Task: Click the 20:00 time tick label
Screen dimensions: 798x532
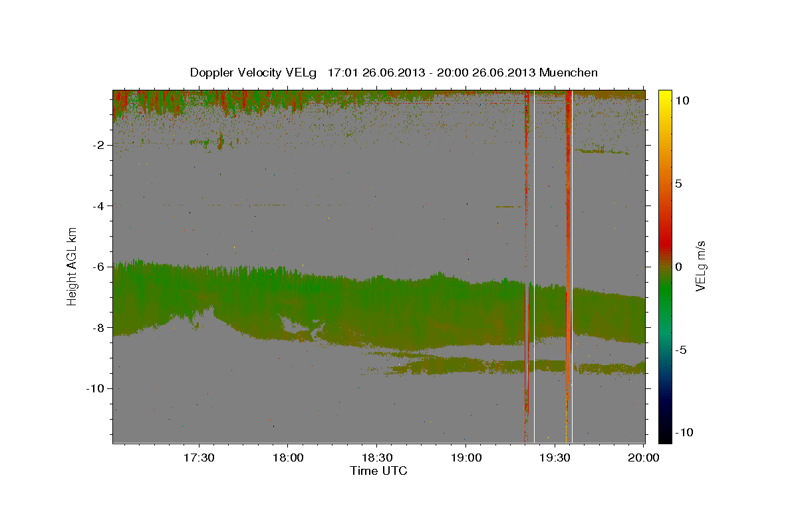Action: pyautogui.click(x=644, y=458)
